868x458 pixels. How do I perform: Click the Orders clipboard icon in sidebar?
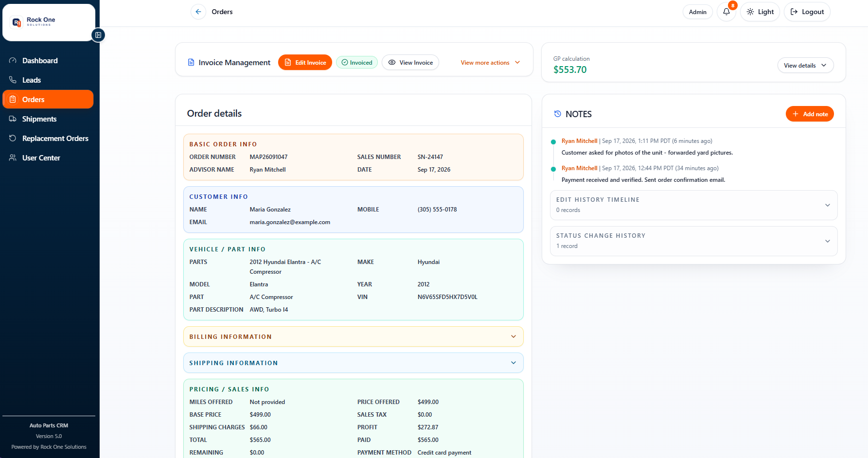point(13,100)
